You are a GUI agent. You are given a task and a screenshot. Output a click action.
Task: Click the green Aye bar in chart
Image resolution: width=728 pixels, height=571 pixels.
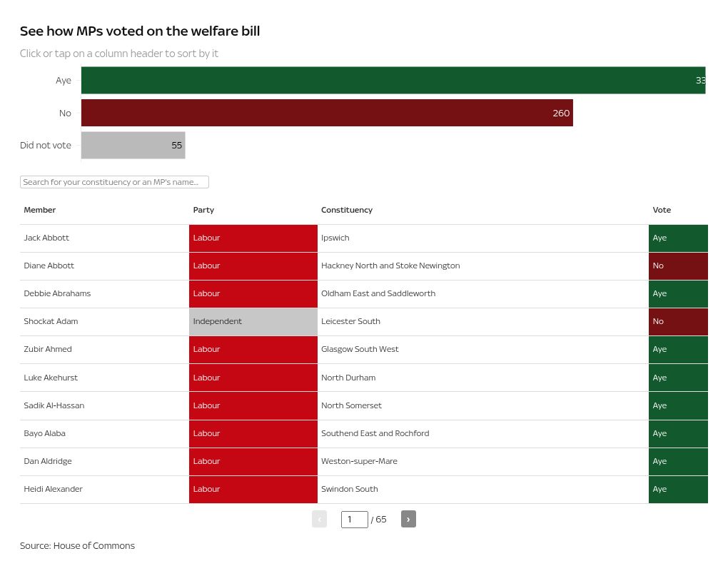[x=393, y=80]
